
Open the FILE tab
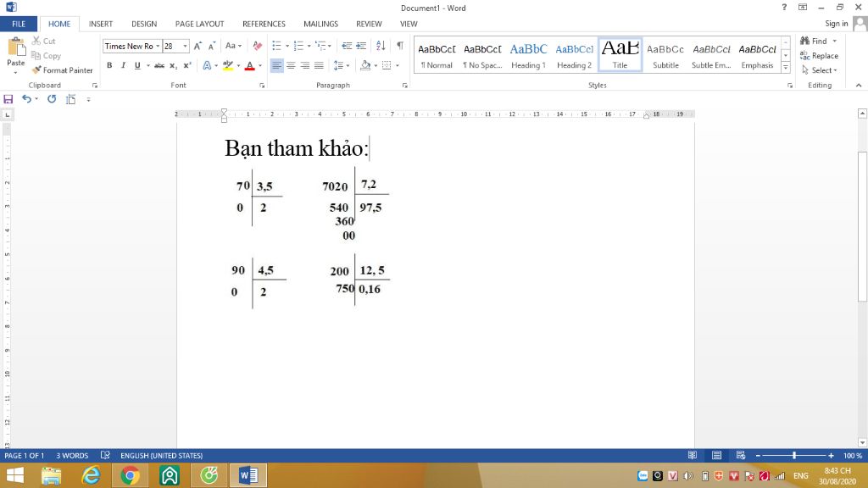tap(19, 24)
